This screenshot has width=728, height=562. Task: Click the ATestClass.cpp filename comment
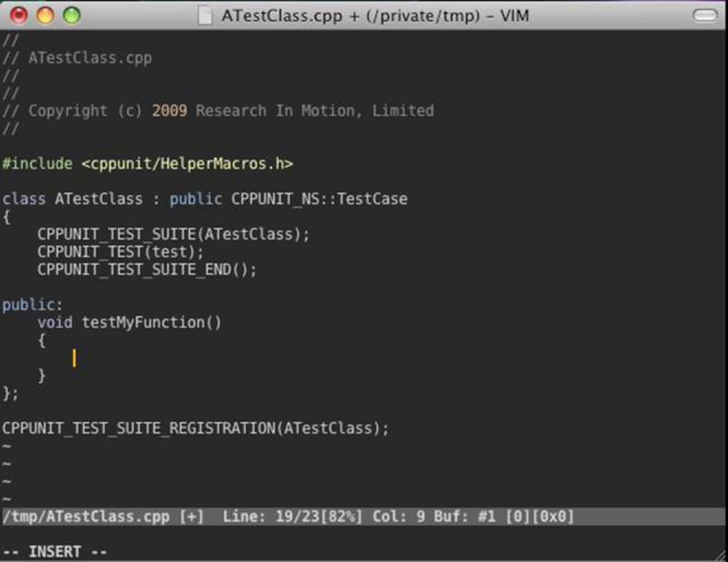click(90, 58)
